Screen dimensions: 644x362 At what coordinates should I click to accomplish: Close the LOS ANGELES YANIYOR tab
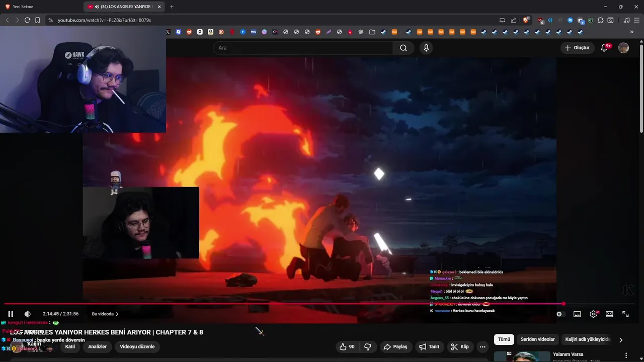[x=159, y=7]
